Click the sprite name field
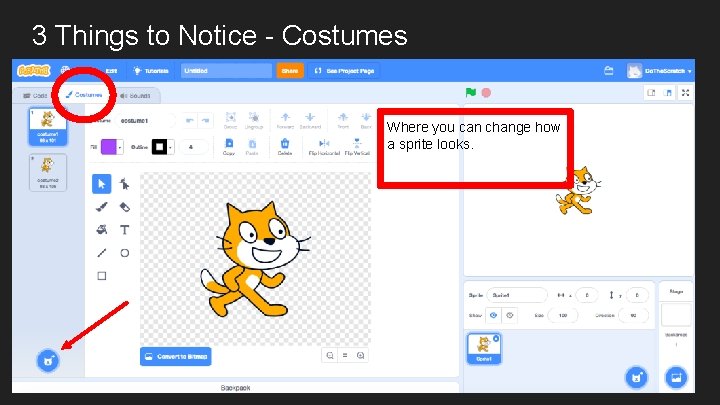The image size is (720, 405). [517, 295]
